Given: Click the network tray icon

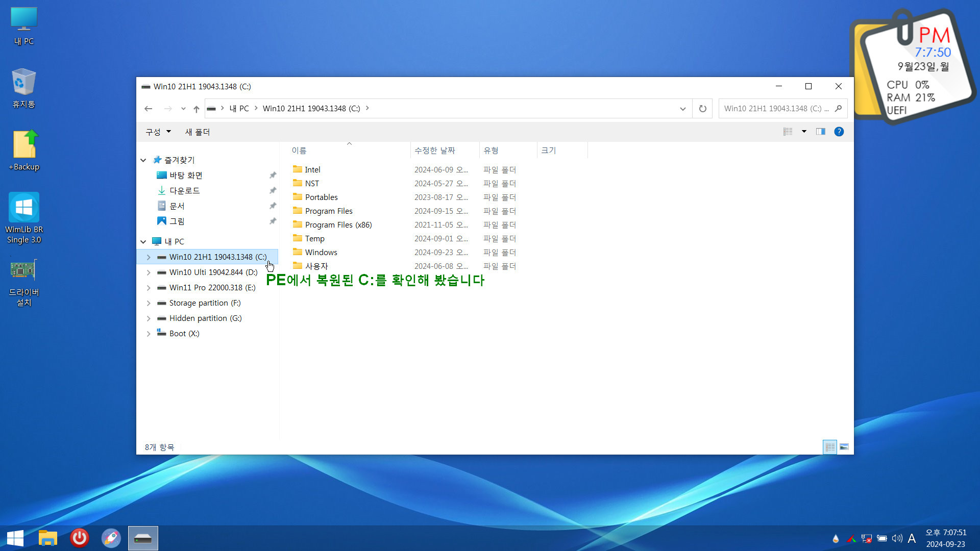Looking at the screenshot, I should pos(866,538).
